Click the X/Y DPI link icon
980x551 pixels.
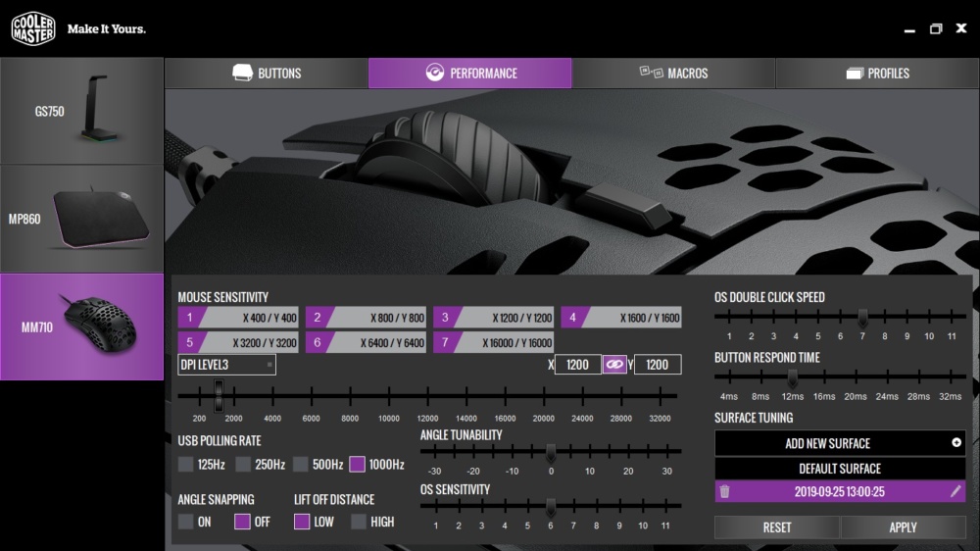[614, 365]
